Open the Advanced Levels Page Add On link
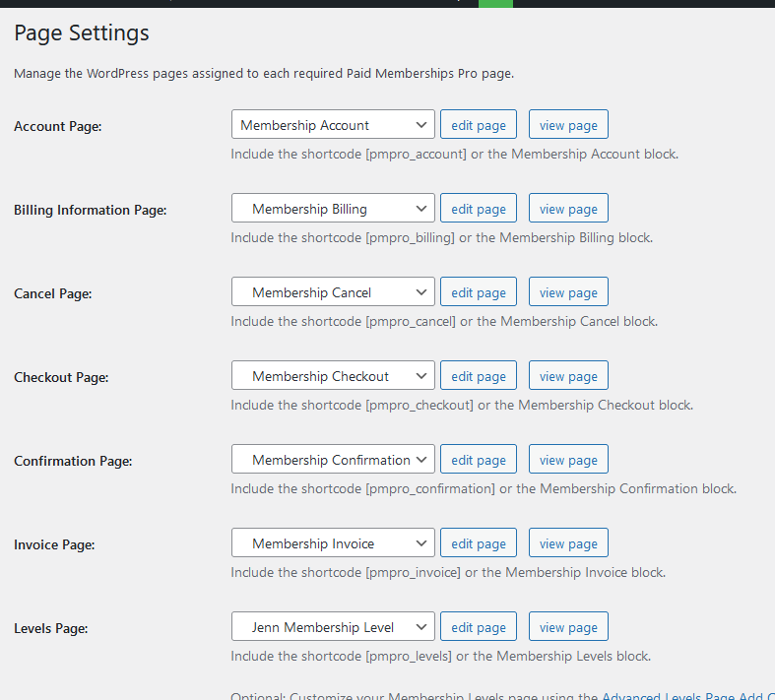The height and width of the screenshot is (700, 775). point(688,696)
